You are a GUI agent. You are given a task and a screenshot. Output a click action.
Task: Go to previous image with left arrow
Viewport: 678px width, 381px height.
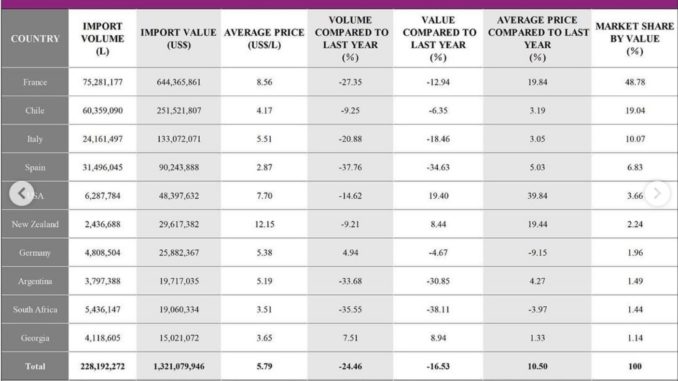click(x=21, y=193)
